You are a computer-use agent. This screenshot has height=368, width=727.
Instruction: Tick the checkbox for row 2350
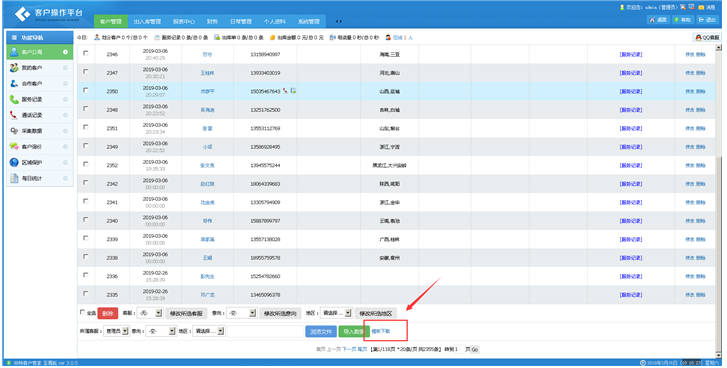pos(85,90)
